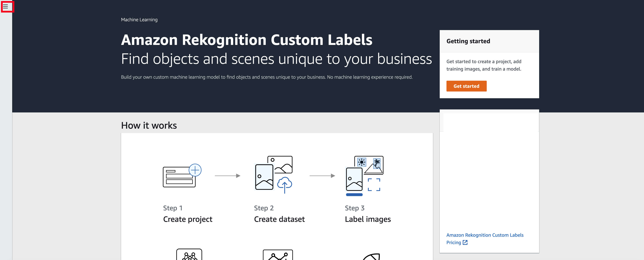Open the hamburger navigation menu

click(6, 6)
